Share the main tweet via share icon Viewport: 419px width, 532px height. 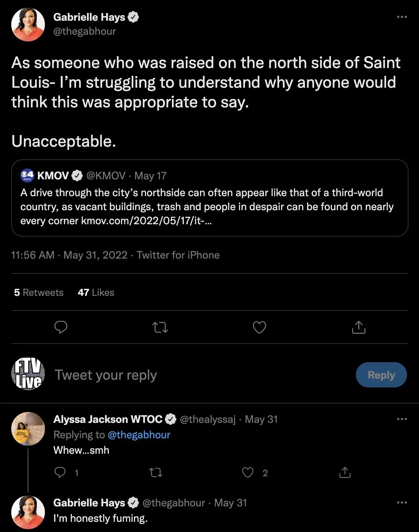359,327
